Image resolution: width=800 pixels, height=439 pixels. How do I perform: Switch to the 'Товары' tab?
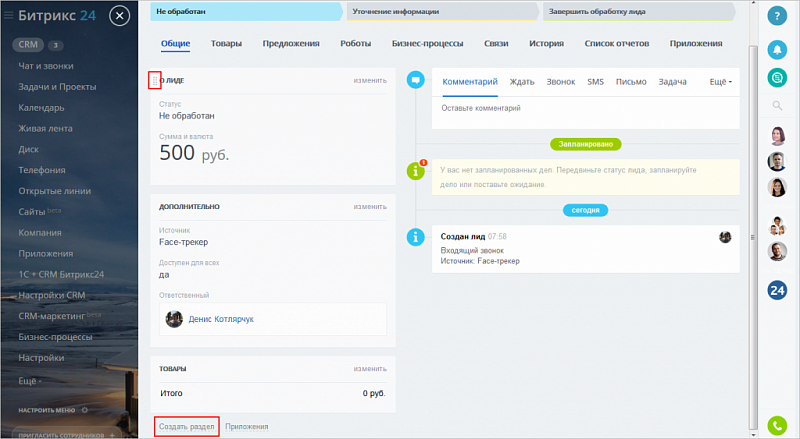[226, 44]
